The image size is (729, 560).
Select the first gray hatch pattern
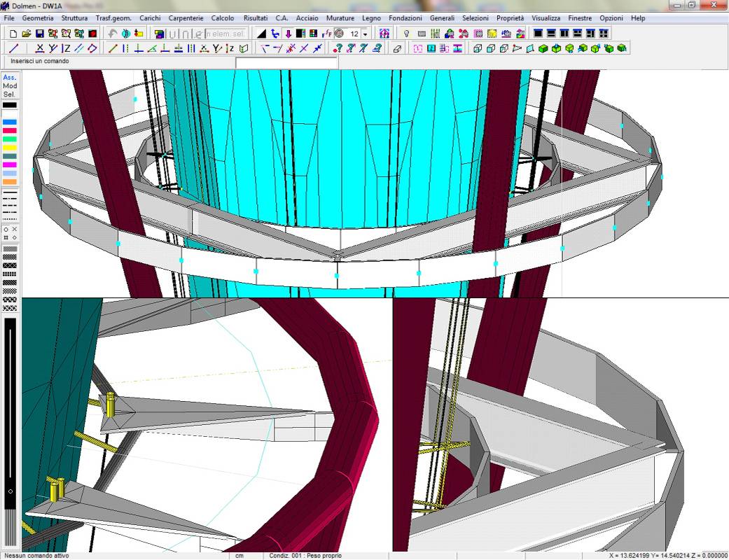click(10, 249)
